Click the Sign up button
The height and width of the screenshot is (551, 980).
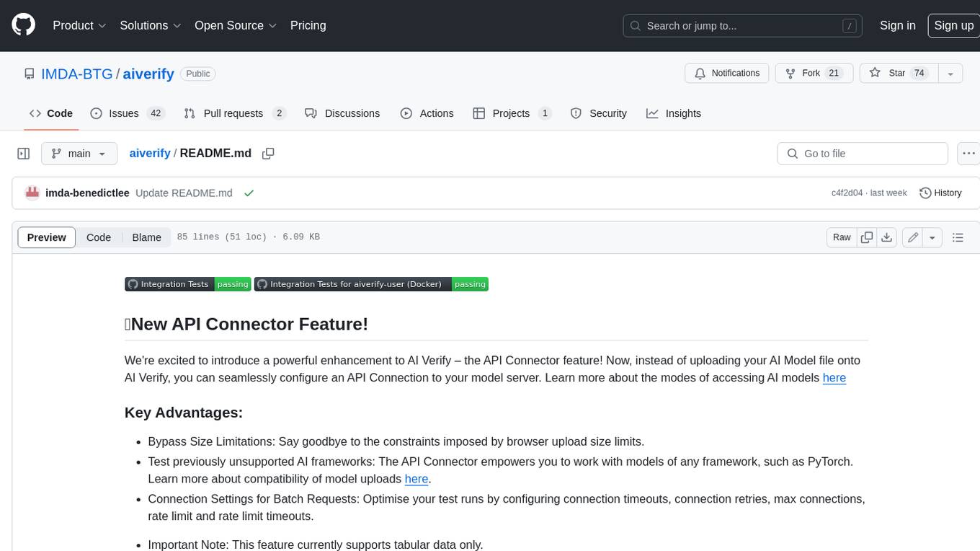953,25
